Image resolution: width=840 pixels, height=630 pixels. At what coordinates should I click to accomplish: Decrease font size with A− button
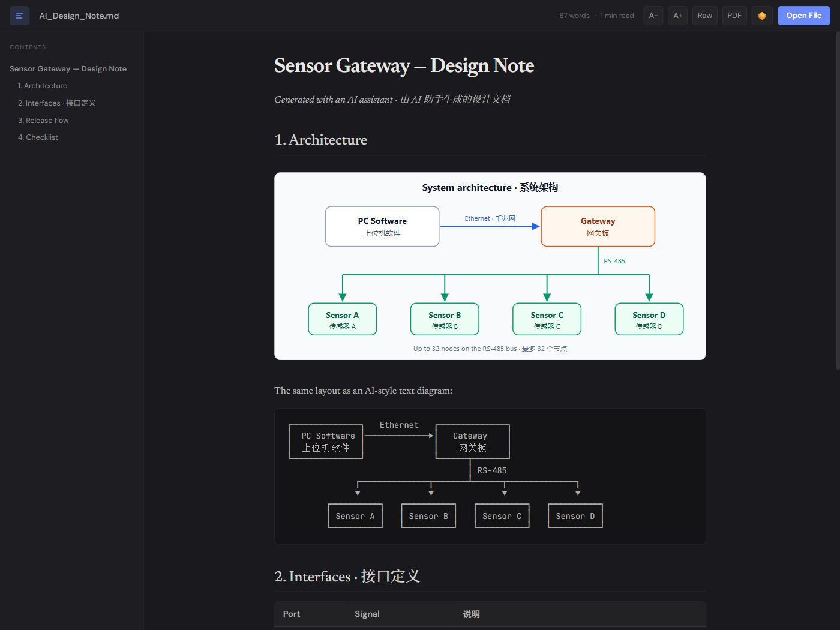[653, 16]
